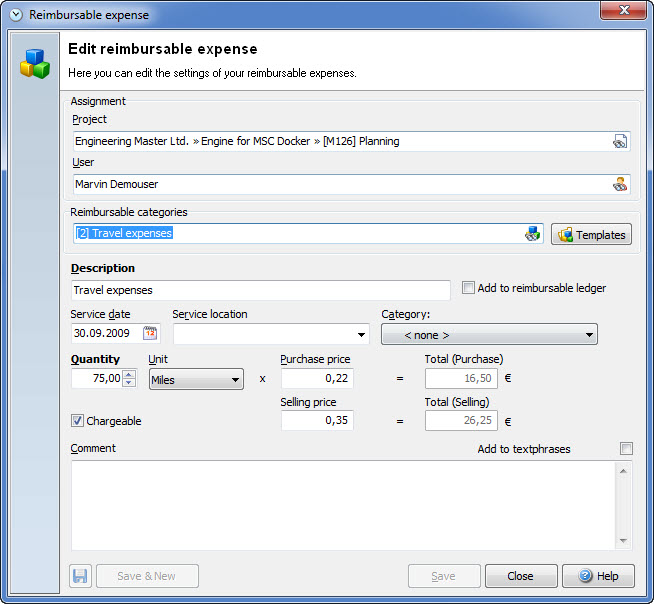The height and width of the screenshot is (604, 654).
Task: Open the Service location dropdown
Action: tap(361, 334)
